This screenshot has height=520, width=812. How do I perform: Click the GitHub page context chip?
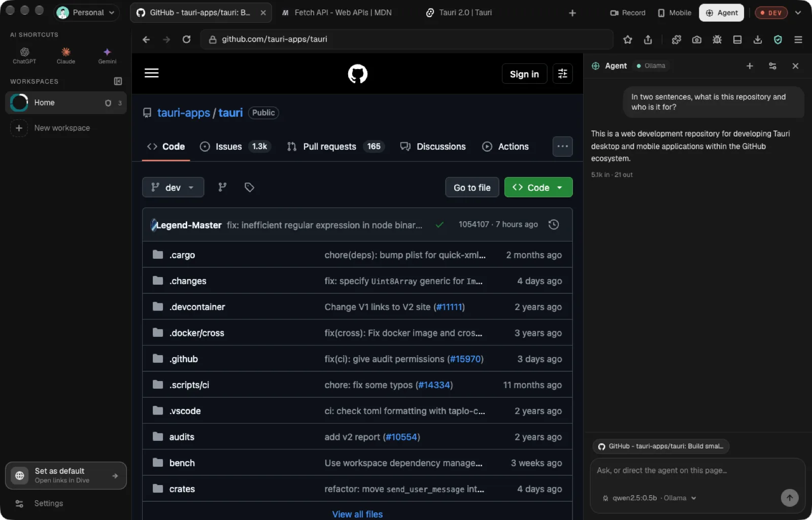661,446
